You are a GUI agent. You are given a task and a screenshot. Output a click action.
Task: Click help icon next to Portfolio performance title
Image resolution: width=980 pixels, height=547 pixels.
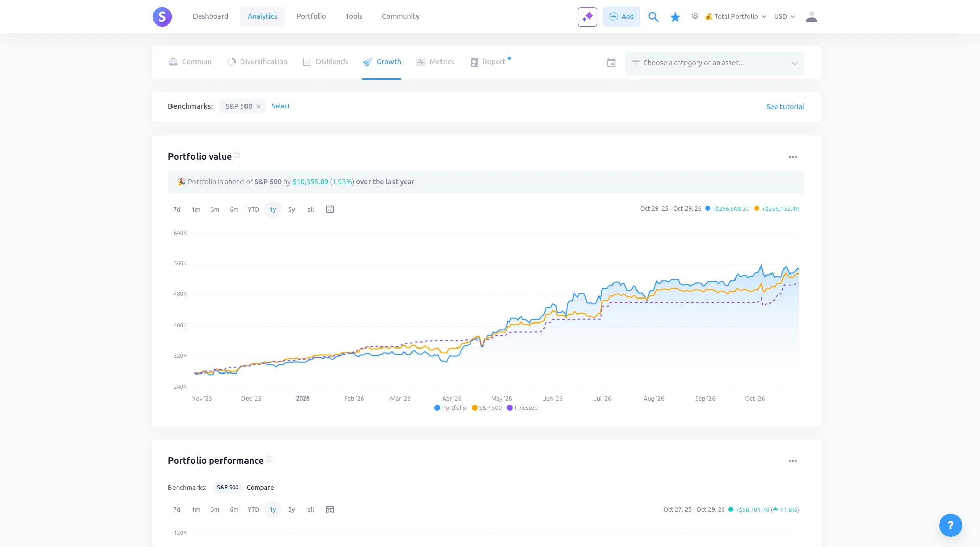[x=269, y=459]
